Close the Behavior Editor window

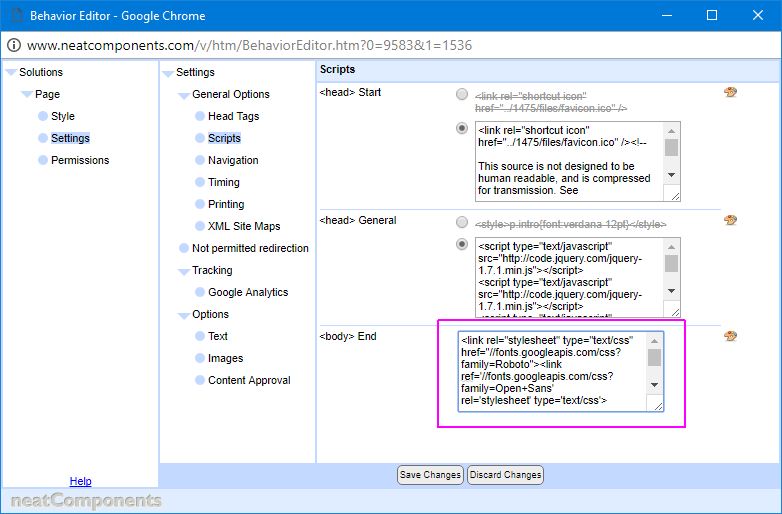758,15
